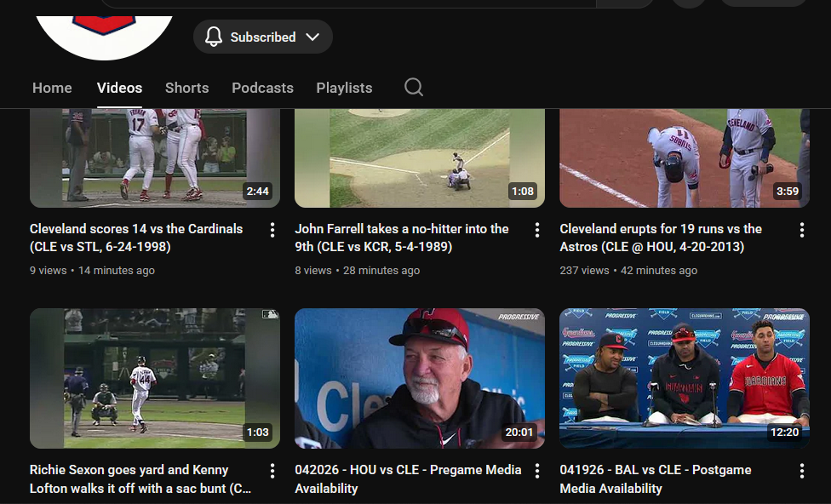Click the 1:08 duration badge
Screen dimensions: 831x504
pyautogui.click(x=523, y=192)
